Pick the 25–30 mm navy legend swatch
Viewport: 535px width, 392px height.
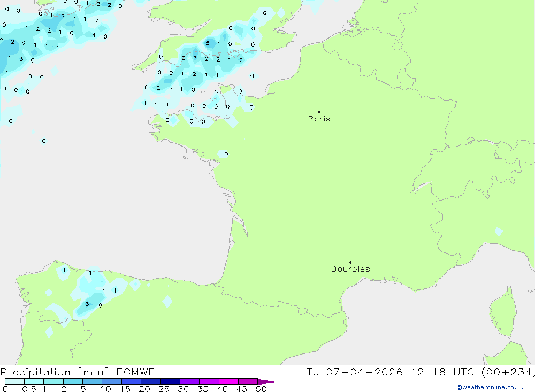(170, 381)
